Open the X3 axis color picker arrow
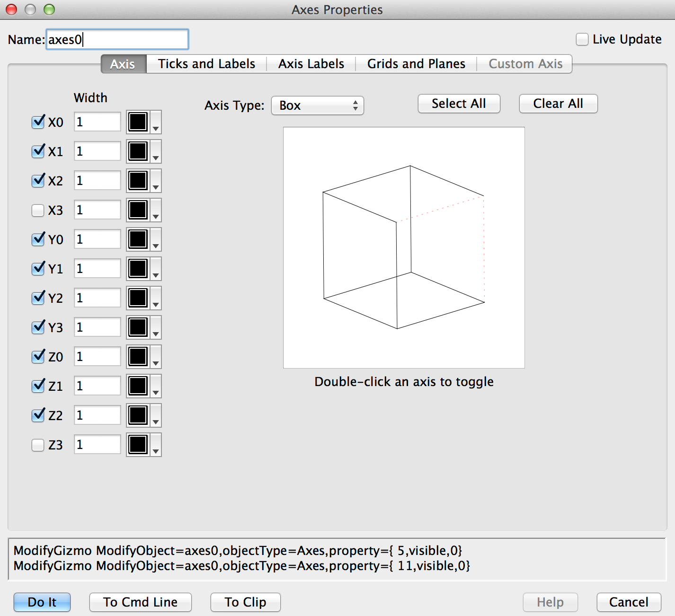 [x=156, y=211]
